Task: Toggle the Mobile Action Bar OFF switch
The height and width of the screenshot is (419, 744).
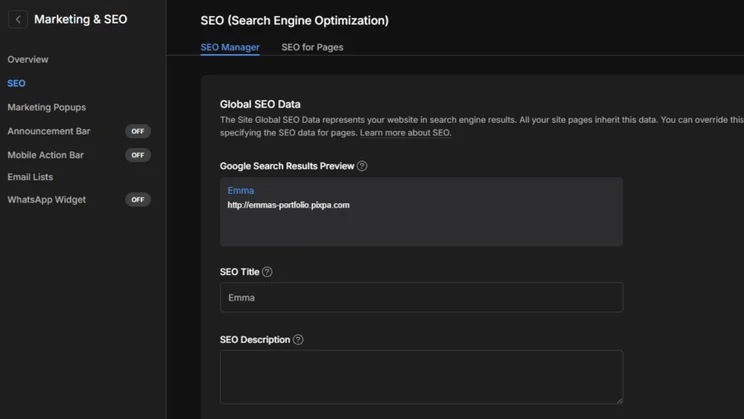Action: coord(138,155)
